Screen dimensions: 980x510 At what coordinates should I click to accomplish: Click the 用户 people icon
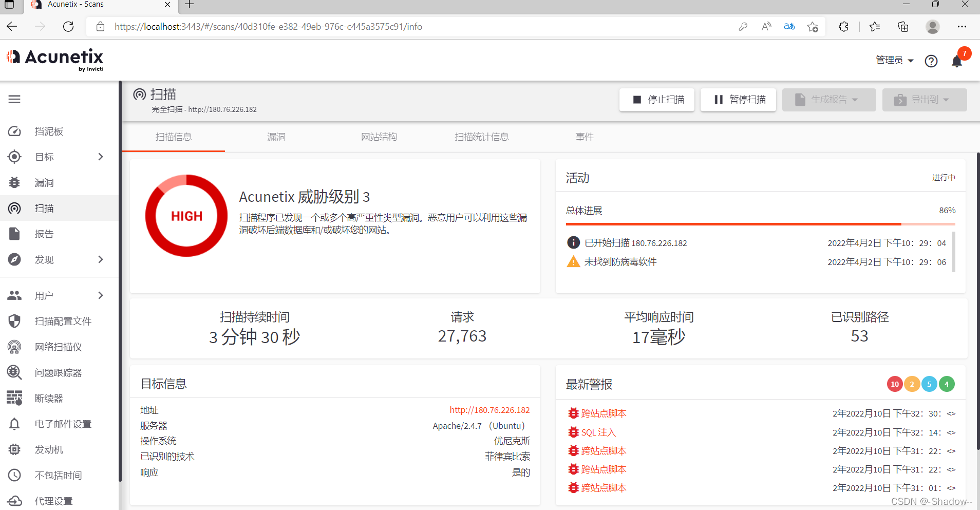[14, 295]
